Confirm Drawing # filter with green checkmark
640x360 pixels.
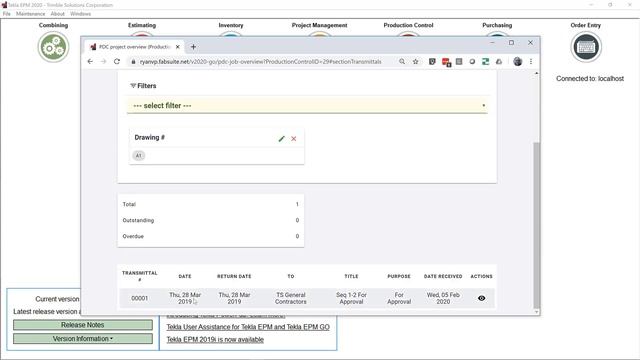[281, 139]
